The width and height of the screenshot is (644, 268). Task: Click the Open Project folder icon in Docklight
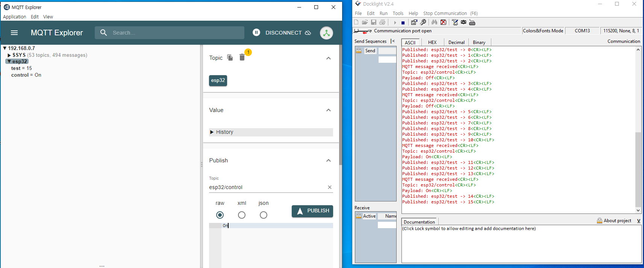click(x=365, y=22)
